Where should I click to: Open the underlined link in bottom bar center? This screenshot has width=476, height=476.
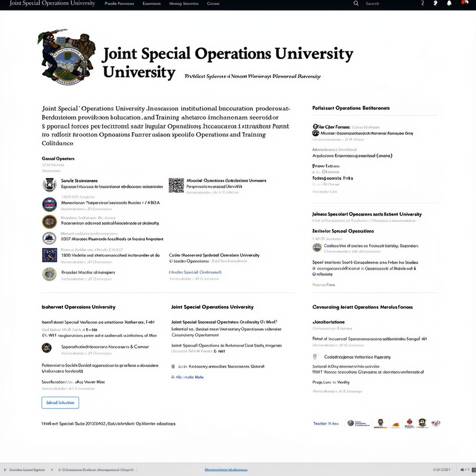coord(226,469)
